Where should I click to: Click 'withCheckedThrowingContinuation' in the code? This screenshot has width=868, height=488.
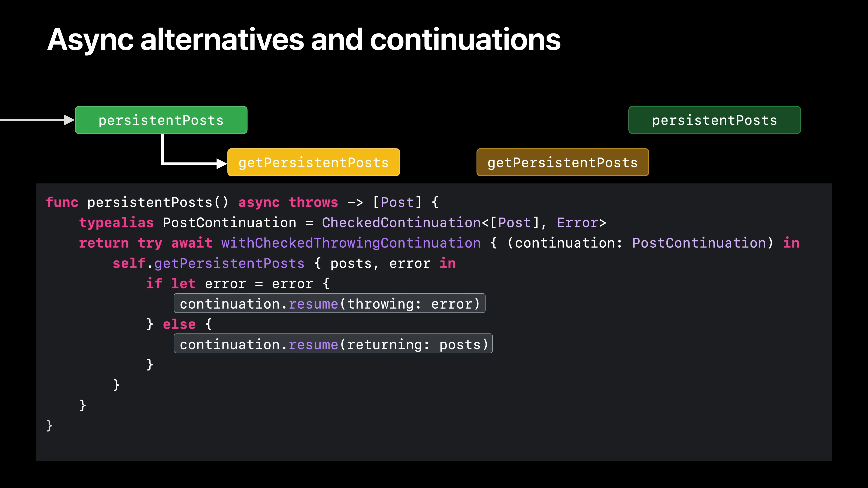[351, 243]
